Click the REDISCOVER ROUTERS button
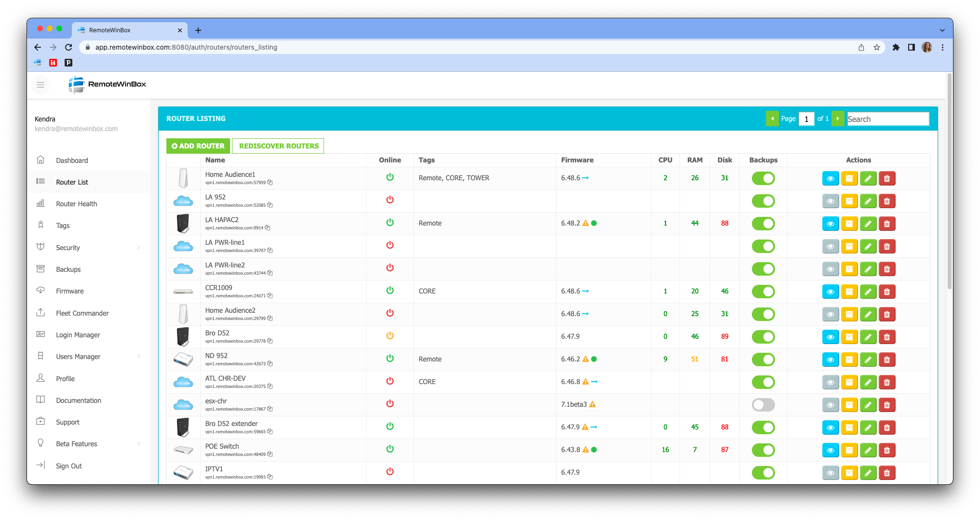The height and width of the screenshot is (520, 980). click(278, 146)
